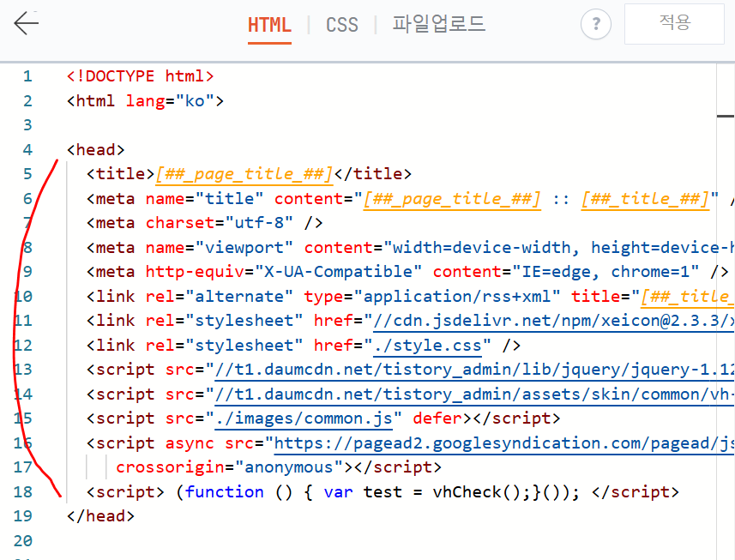
Task: Click line number 3 in gutter
Action: coord(27,125)
